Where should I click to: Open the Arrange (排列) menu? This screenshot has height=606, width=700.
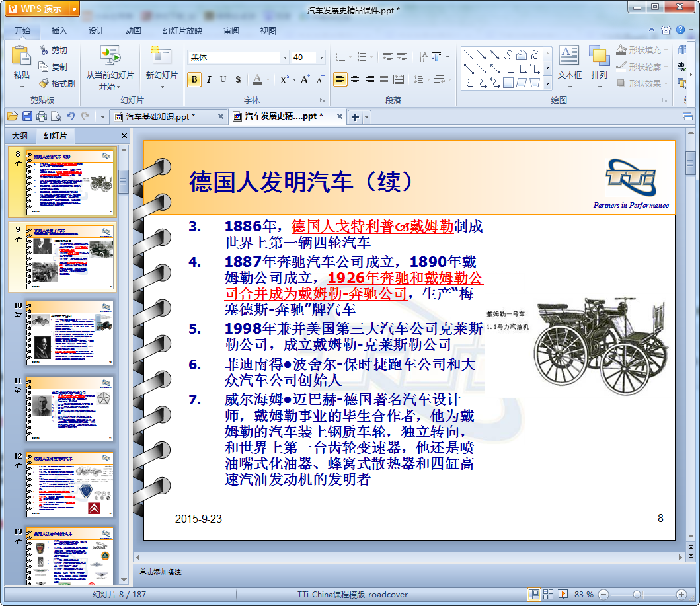[599, 66]
